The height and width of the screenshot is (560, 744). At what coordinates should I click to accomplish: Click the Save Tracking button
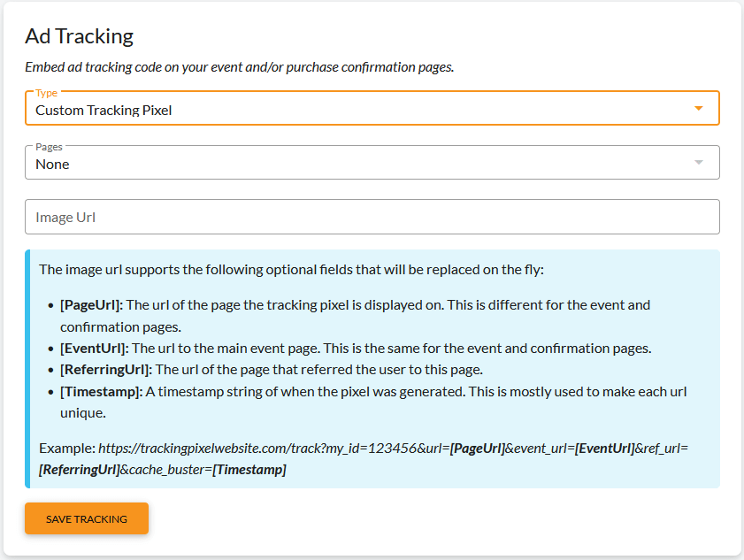[x=87, y=518]
